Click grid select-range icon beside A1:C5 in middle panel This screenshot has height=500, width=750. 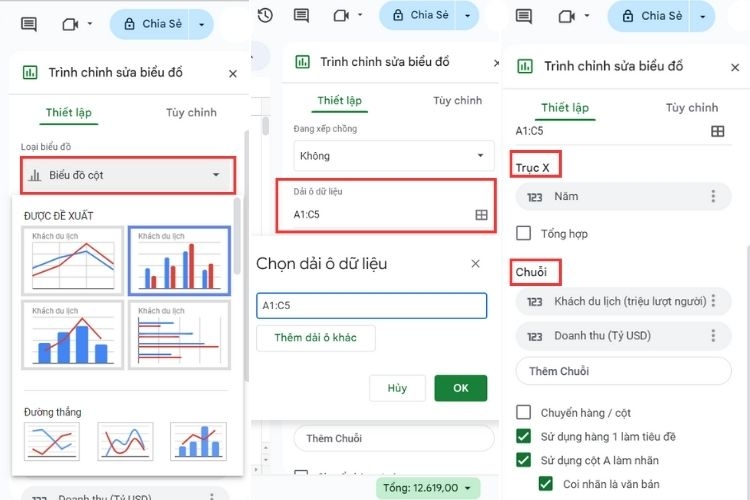tap(481, 215)
